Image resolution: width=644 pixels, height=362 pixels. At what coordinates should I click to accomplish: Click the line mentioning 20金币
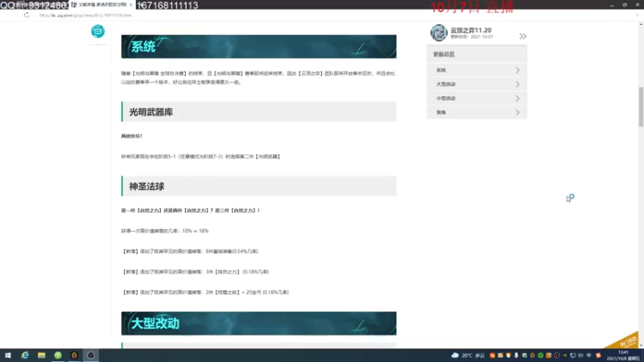tap(205, 292)
